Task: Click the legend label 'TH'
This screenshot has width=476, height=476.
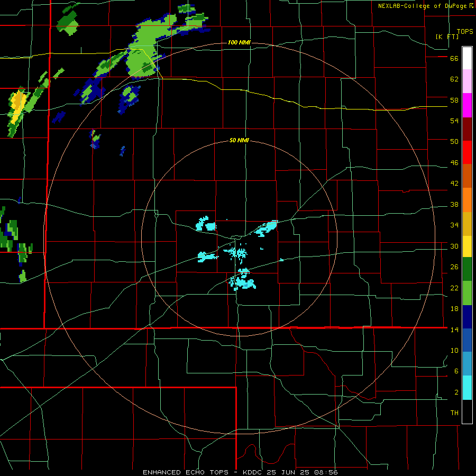Action: coord(454,413)
